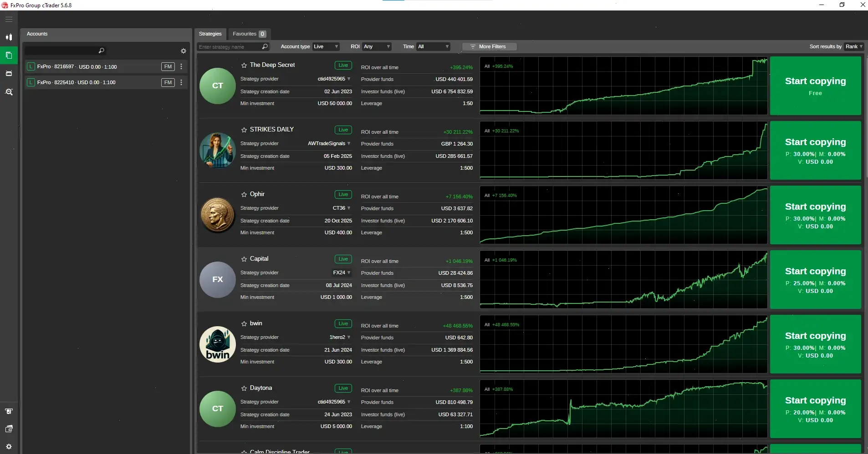This screenshot has width=868, height=454.
Task: Click the hamburger menu icon top-left
Action: coord(9,19)
